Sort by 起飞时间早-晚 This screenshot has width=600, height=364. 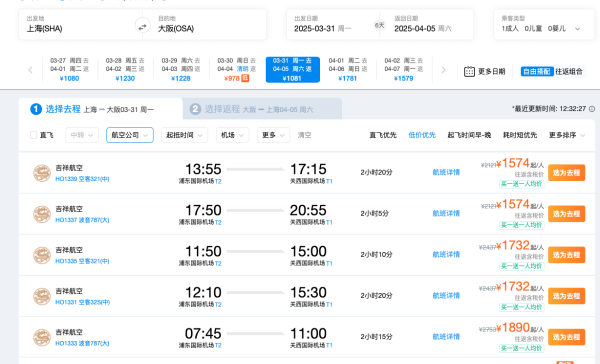(x=469, y=135)
